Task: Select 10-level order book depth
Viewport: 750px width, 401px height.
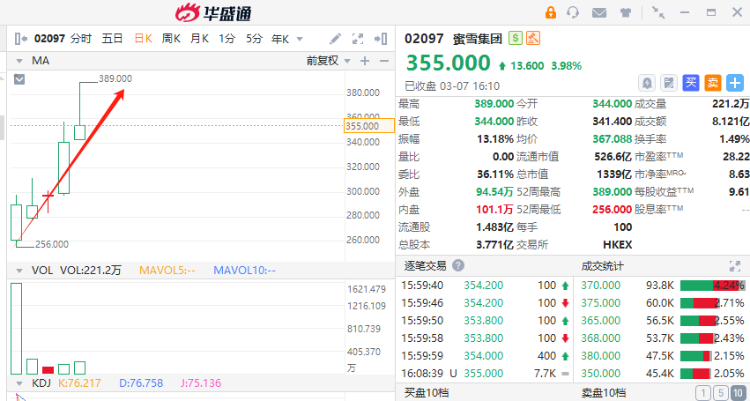Action: pos(735,393)
